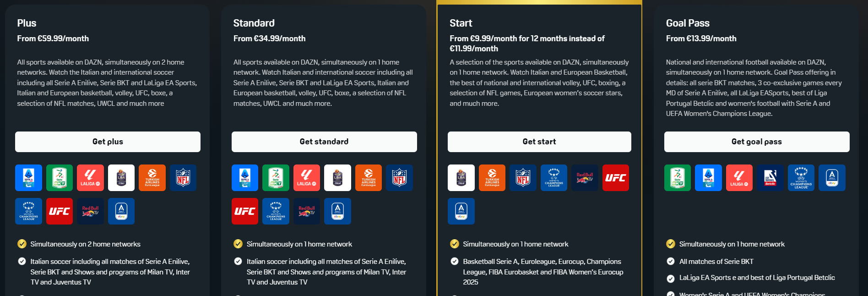
Task: Click Women's Champions League logo in Plus plan
Action: [x=28, y=211]
